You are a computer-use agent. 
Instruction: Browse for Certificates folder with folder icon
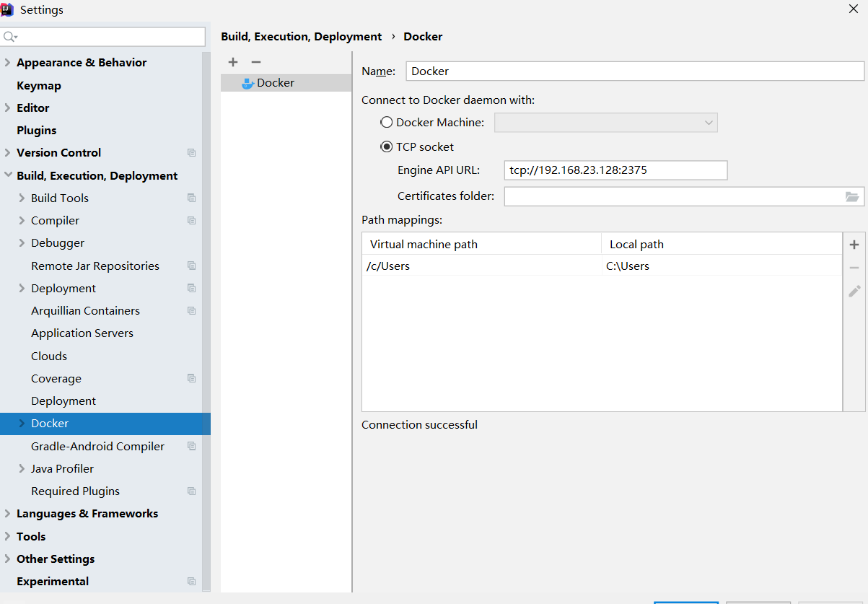tap(852, 196)
